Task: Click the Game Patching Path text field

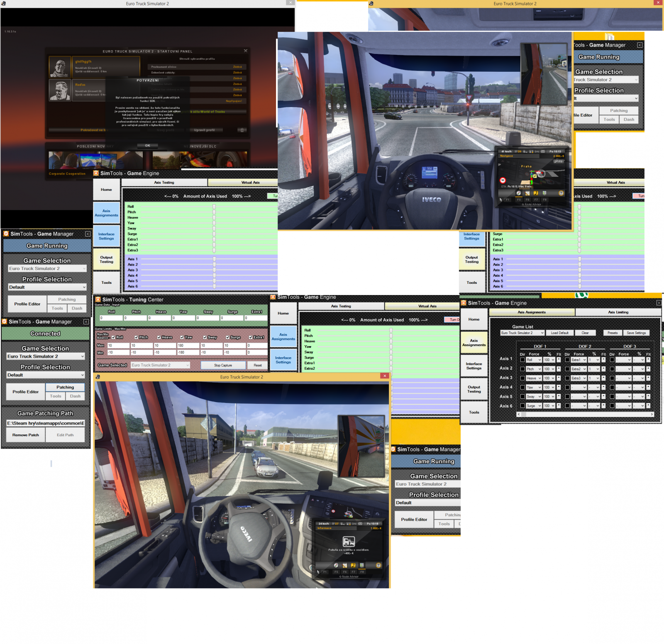Action: coord(46,423)
